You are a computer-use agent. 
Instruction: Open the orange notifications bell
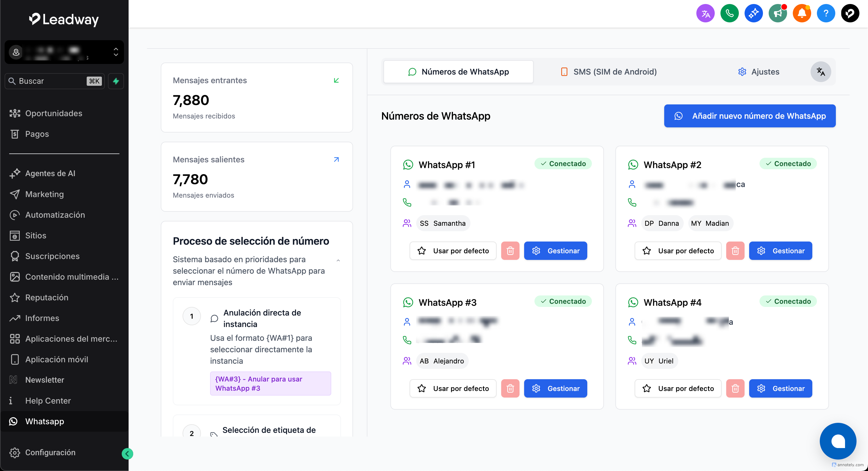(802, 13)
